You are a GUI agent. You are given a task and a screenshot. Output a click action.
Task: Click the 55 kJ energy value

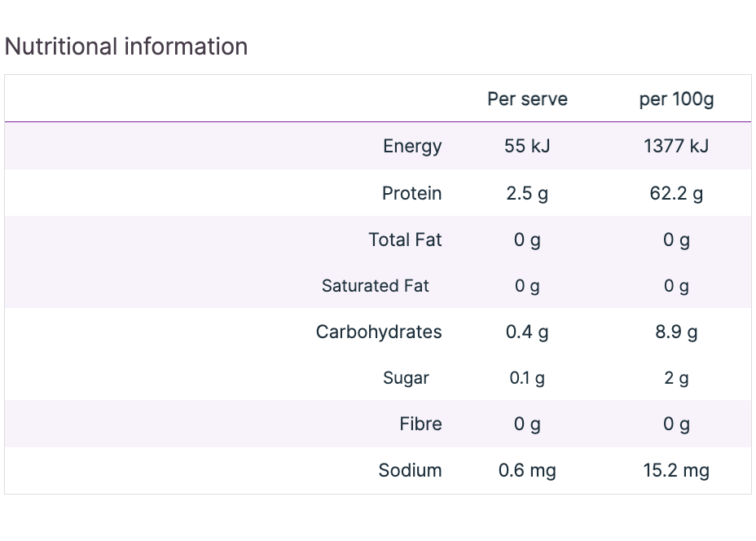(x=527, y=146)
